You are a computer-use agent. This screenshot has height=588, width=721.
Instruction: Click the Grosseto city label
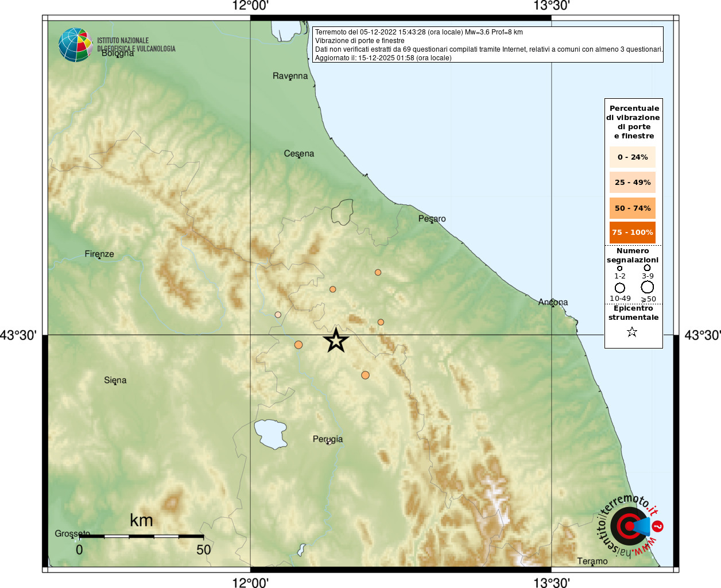point(72,534)
